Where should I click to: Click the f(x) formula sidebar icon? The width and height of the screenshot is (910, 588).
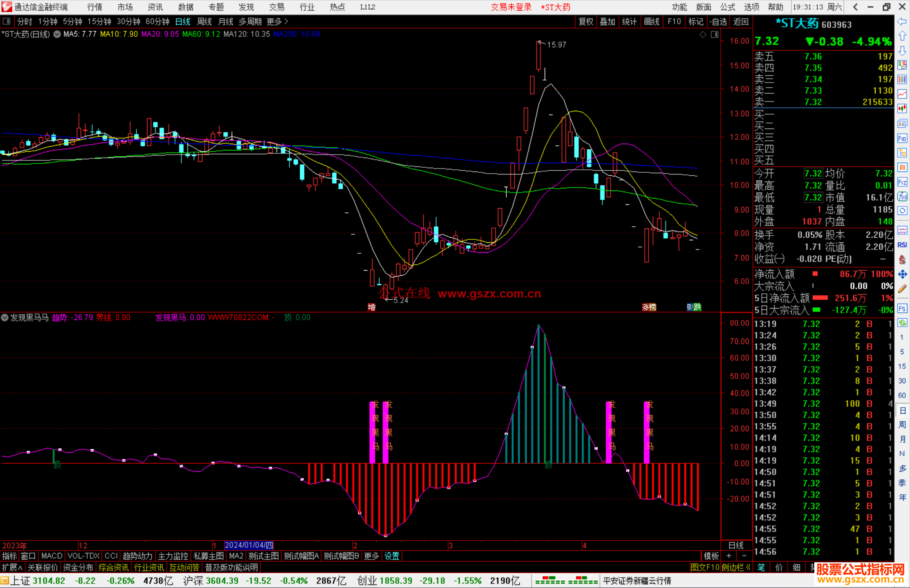coord(902,196)
